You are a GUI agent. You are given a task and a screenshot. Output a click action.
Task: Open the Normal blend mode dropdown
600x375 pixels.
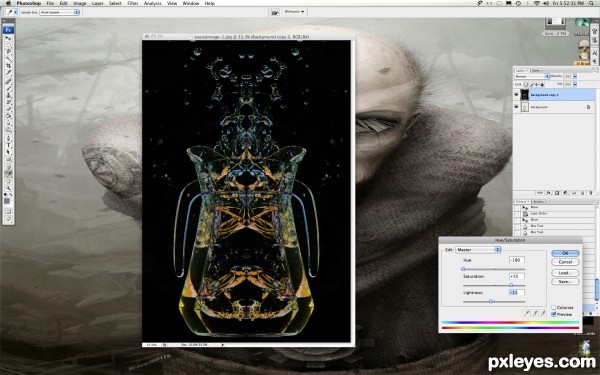pos(532,77)
